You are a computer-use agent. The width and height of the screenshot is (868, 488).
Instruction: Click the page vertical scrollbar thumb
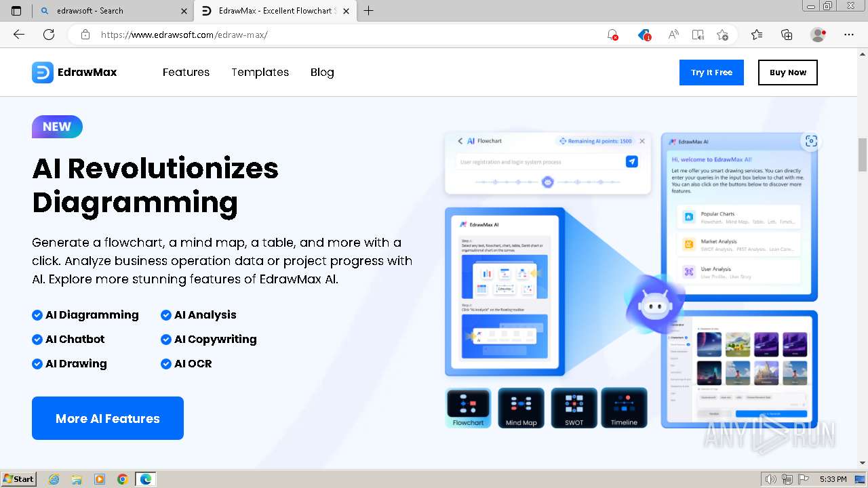863,155
